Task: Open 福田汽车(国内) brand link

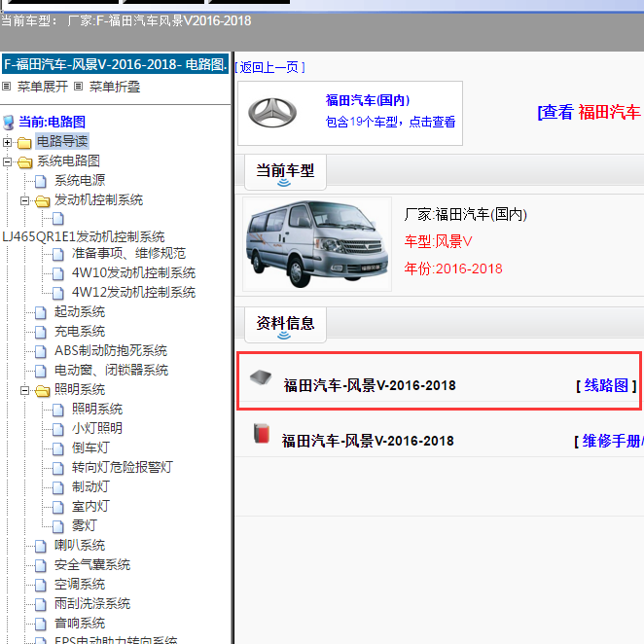Action: click(368, 100)
